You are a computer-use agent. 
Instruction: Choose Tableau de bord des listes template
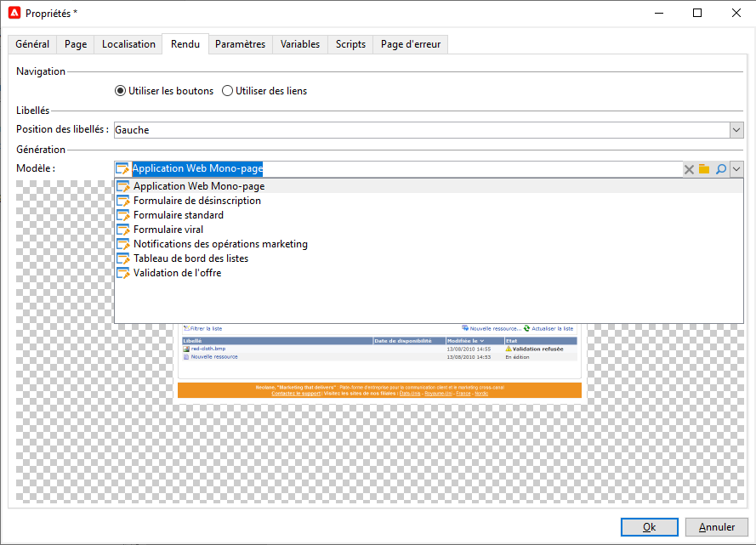(x=429, y=258)
